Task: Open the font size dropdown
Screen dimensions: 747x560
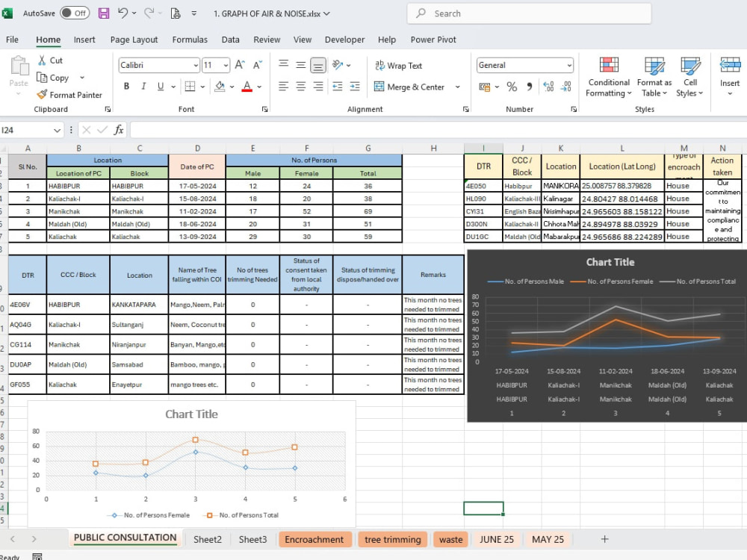Action: [226, 65]
